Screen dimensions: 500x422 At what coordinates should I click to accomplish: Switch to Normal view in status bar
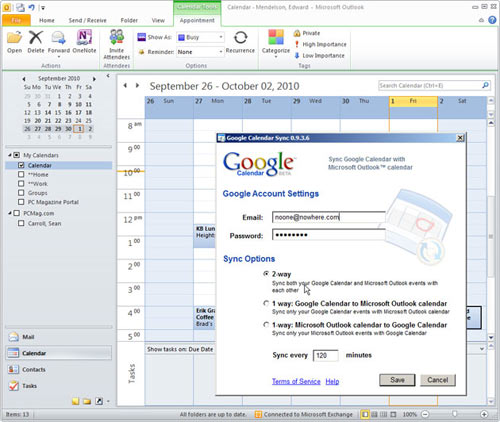tap(365, 414)
